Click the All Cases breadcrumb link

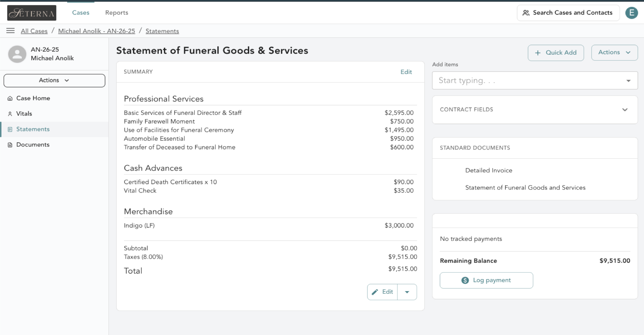coord(34,31)
